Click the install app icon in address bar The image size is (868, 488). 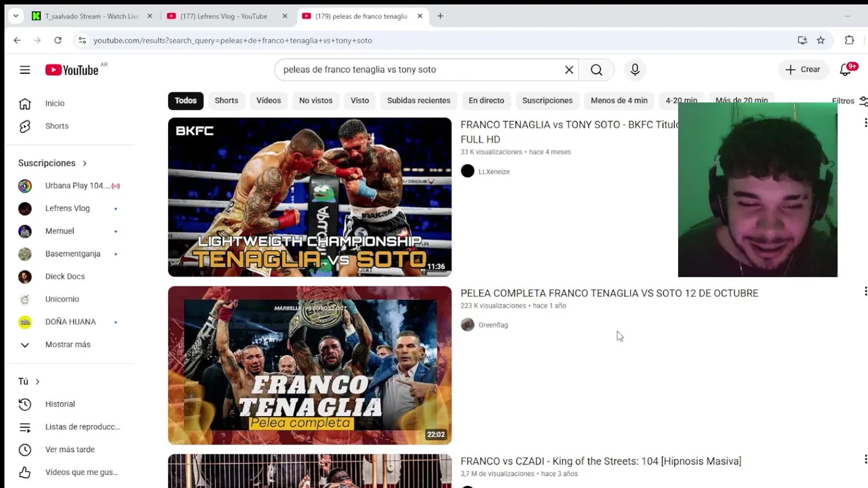802,41
